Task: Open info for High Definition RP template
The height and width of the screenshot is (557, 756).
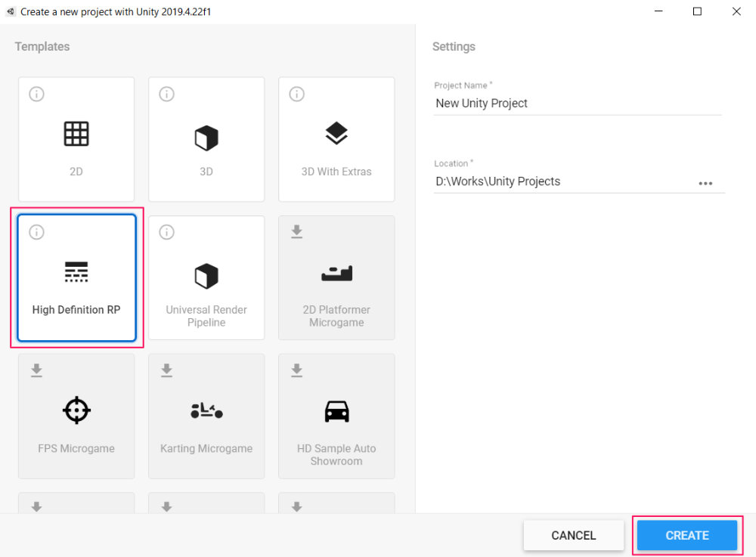Action: tap(36, 232)
